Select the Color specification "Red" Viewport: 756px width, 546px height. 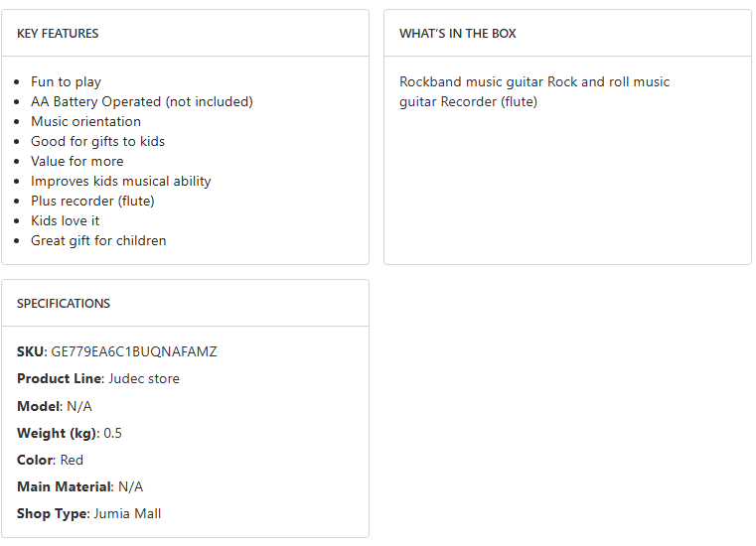pos(72,460)
